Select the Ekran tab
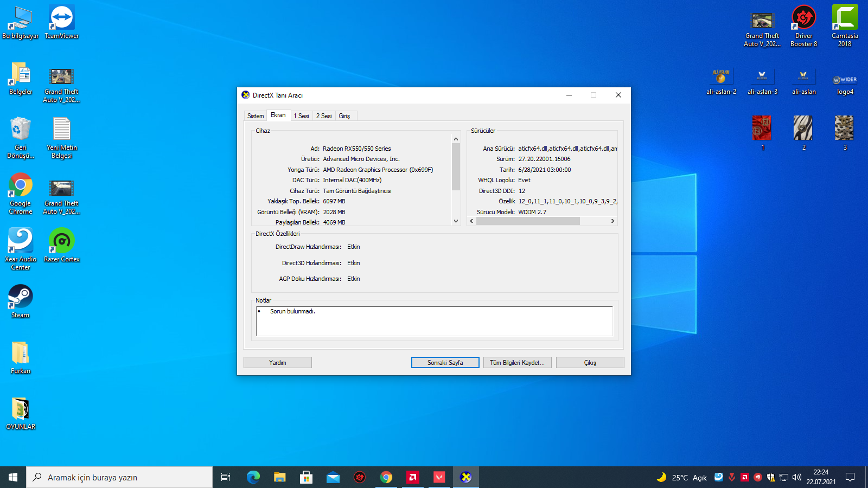The width and height of the screenshot is (868, 488). (x=278, y=115)
